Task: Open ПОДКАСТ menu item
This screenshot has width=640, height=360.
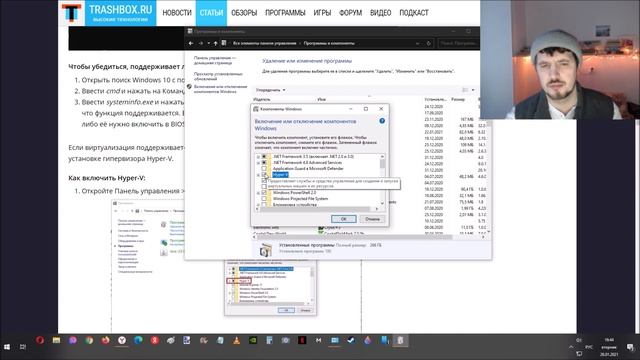Action: pyautogui.click(x=413, y=13)
